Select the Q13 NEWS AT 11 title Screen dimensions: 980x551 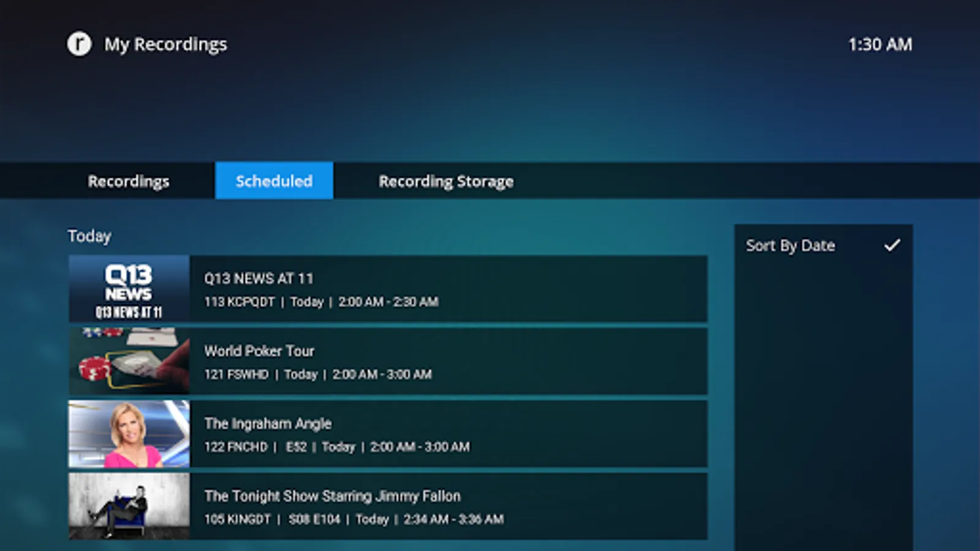tap(258, 279)
